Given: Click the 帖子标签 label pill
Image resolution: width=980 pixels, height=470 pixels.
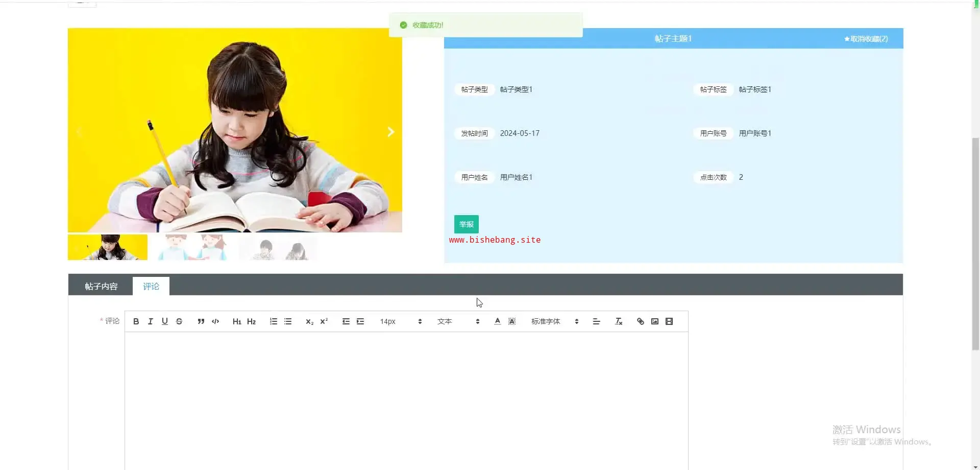Looking at the screenshot, I should tap(714, 89).
